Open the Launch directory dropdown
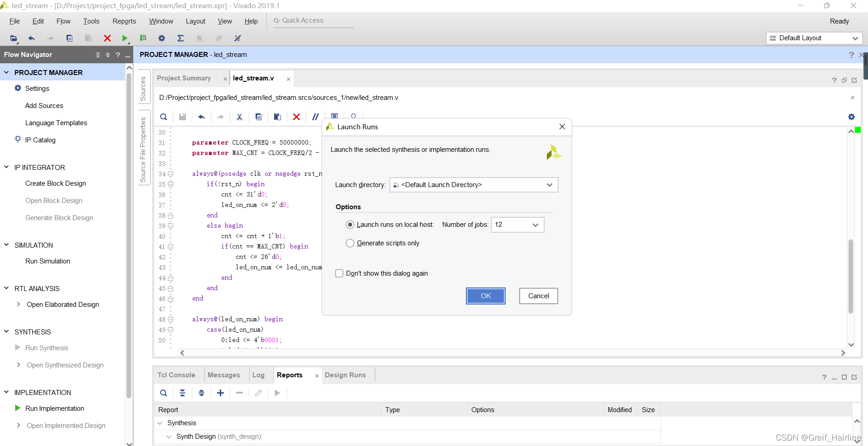Image resolution: width=868 pixels, height=446 pixels. [x=474, y=185]
